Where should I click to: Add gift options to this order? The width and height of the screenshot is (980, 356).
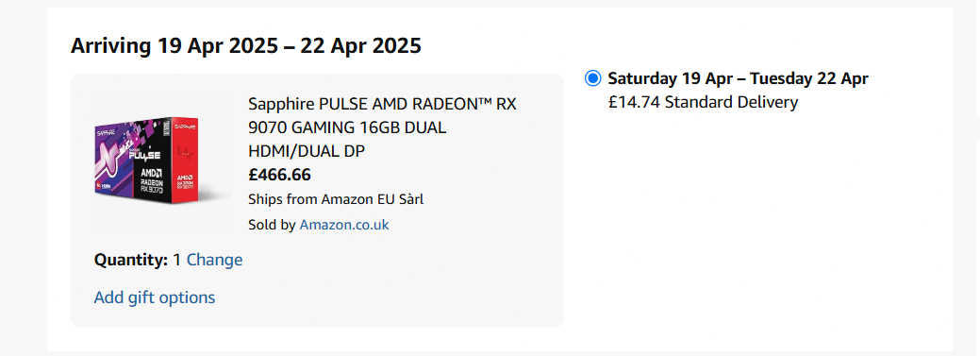155,297
